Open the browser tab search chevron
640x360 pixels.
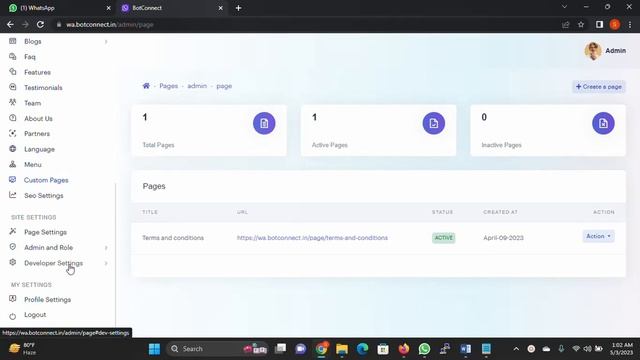coord(564,7)
